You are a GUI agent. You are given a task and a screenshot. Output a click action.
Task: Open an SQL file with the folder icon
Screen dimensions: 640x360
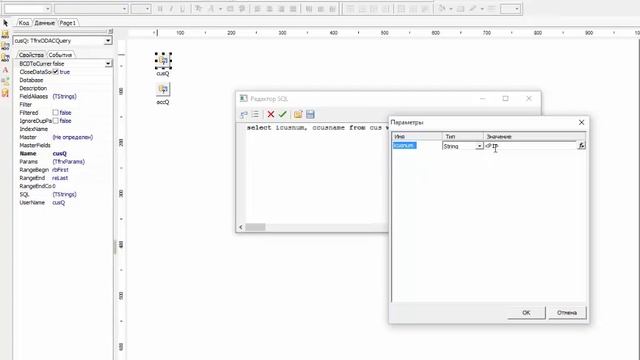point(298,114)
